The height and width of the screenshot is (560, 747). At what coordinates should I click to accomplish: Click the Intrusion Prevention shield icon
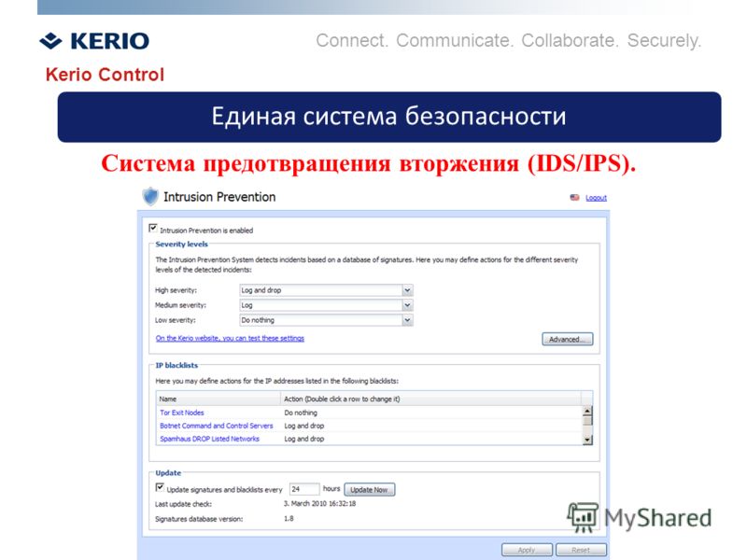coord(150,196)
